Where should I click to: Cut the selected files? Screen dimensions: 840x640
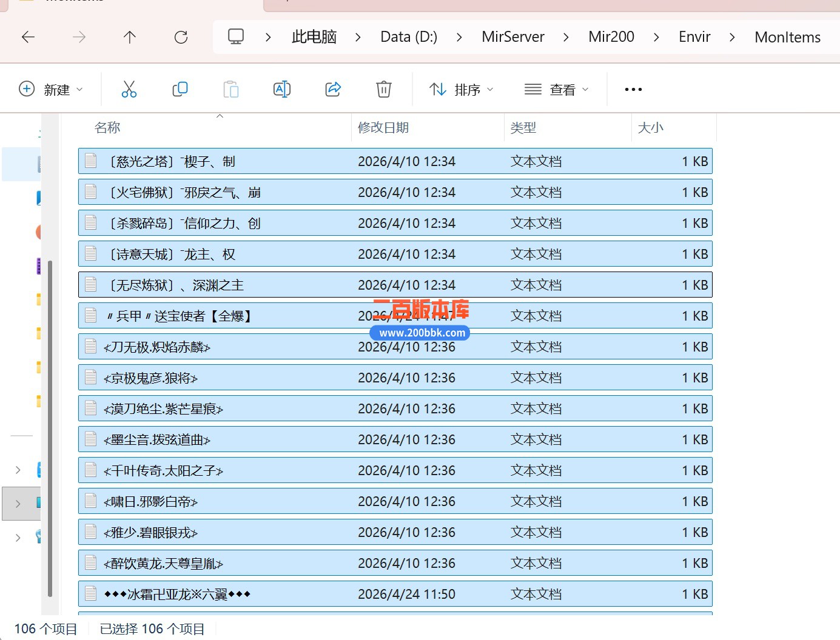(x=129, y=90)
